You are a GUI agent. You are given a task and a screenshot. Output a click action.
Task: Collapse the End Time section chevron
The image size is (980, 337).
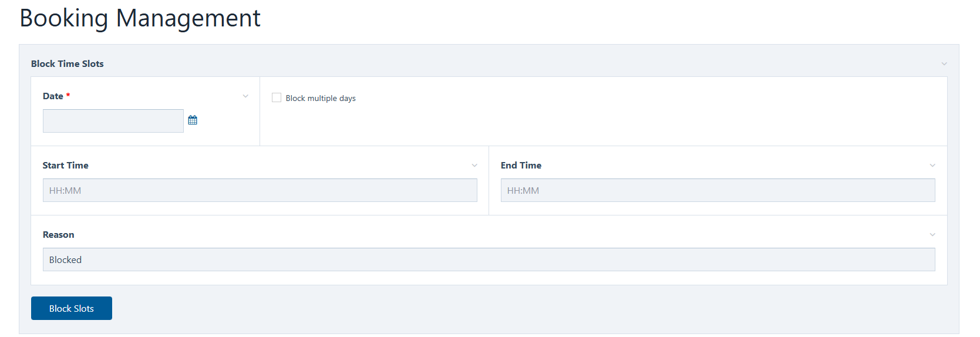[932, 166]
